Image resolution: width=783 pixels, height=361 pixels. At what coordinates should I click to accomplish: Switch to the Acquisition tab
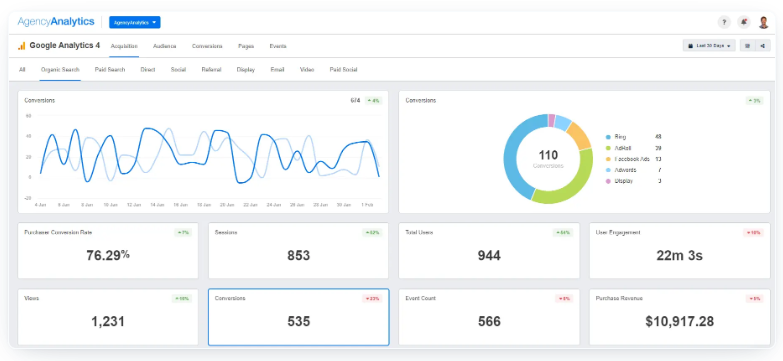[124, 46]
